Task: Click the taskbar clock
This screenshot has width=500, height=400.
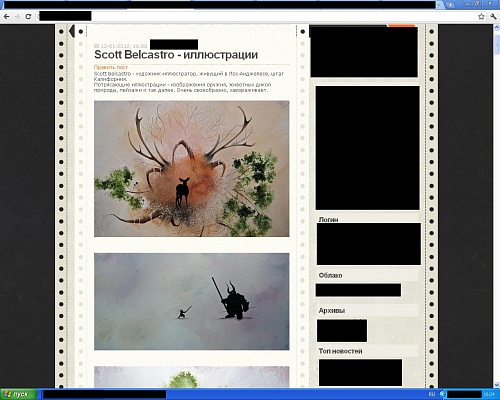Action: pos(489,394)
